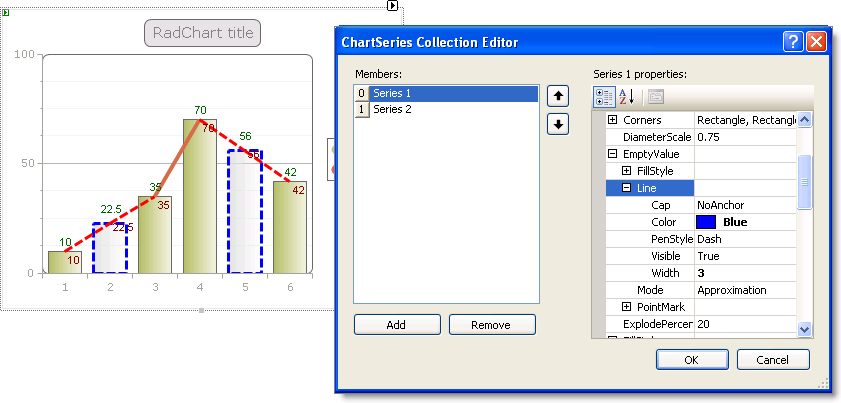Click the Remove button
841x403 pixels.
(492, 325)
